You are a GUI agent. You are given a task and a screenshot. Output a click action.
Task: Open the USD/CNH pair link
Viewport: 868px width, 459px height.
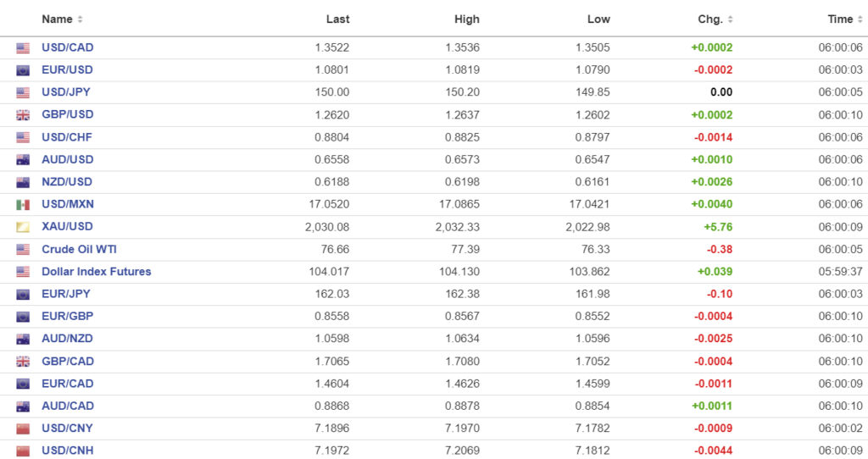(x=67, y=451)
